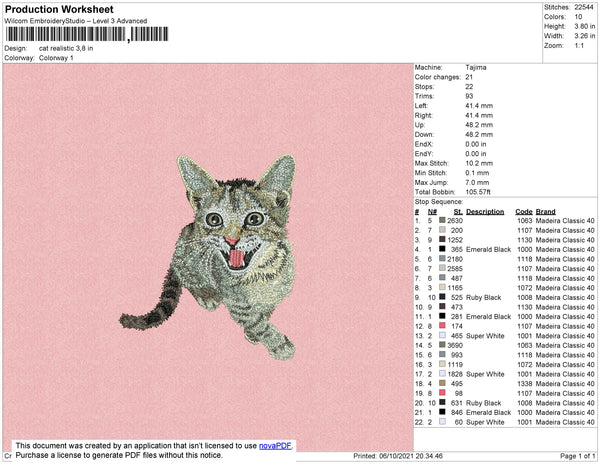Click the 'Up:' measurement label
Screen dimensions: 600x464
[420, 125]
